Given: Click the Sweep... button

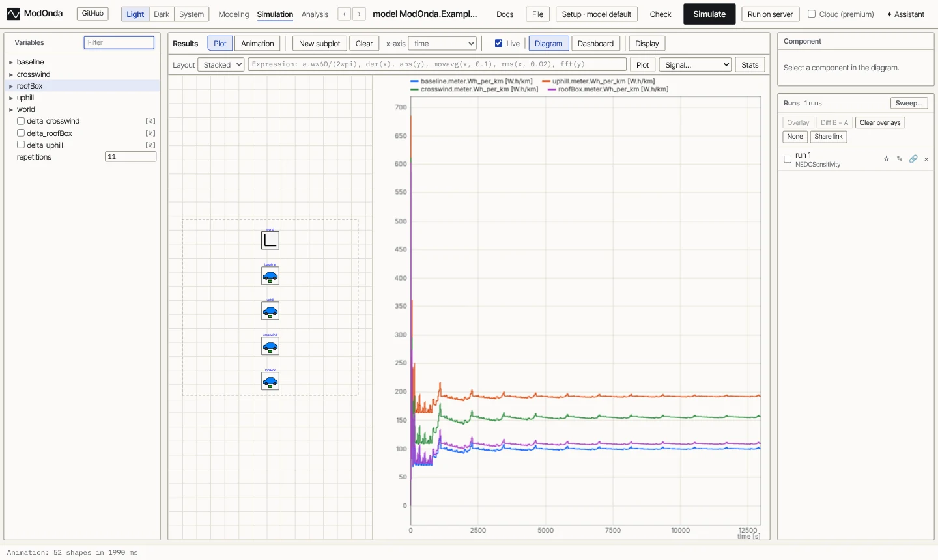Looking at the screenshot, I should tap(909, 103).
